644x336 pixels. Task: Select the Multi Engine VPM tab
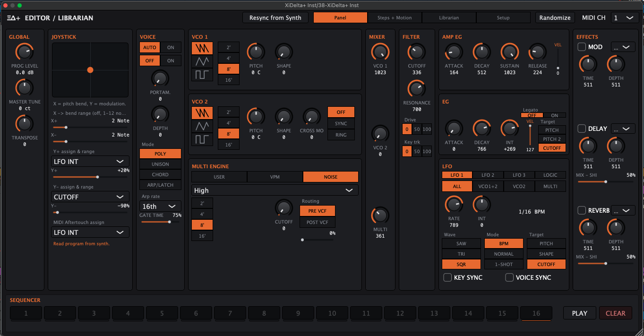click(x=275, y=177)
